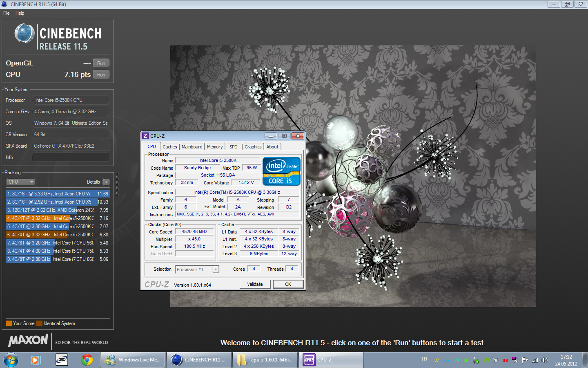Click the Validate button in CPU-Z

click(x=255, y=284)
